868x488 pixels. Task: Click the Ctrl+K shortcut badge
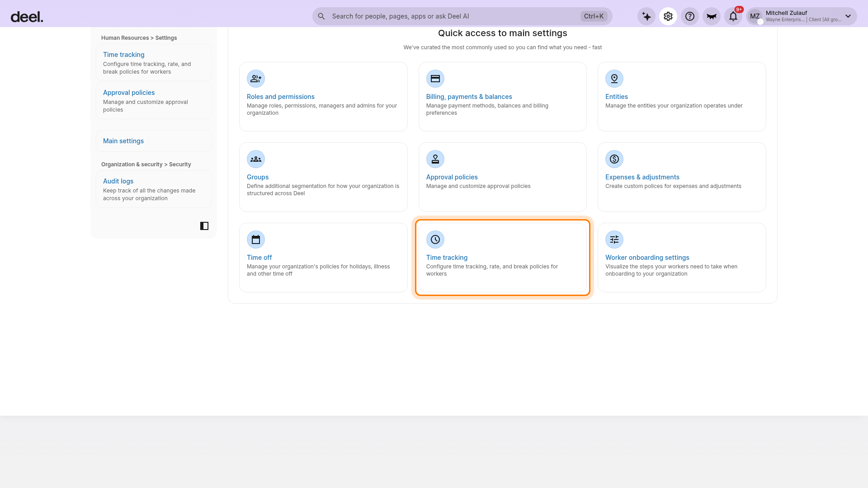coord(594,16)
